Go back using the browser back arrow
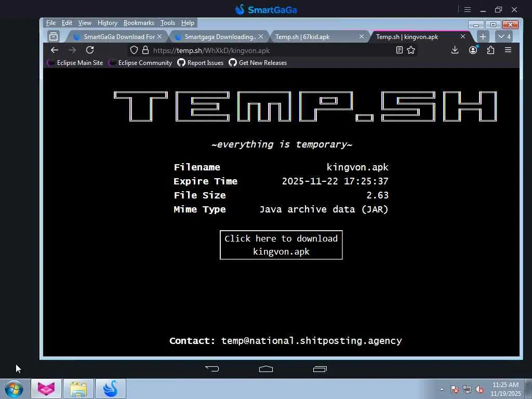Viewport: 532px width, 399px height. [55, 50]
